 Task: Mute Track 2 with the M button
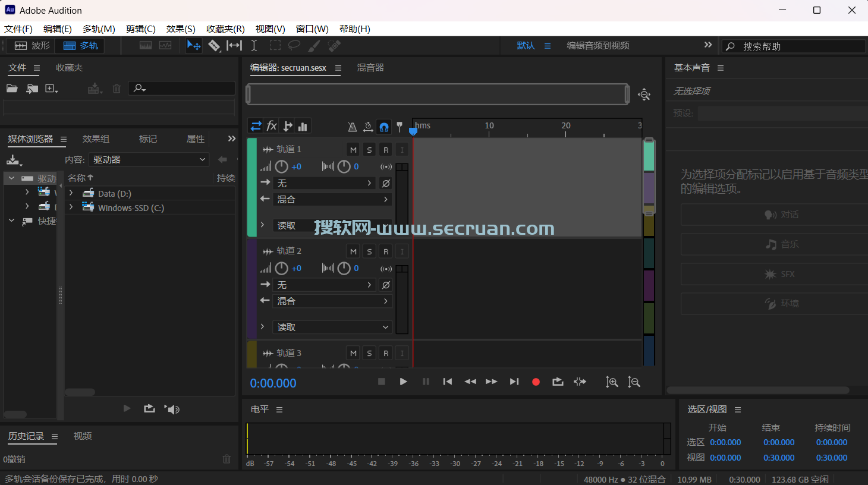(353, 251)
